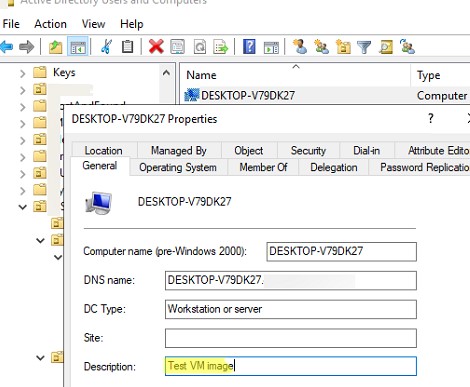Click computer object icon beside DESKTOP-V79DK27 row

coord(192,95)
